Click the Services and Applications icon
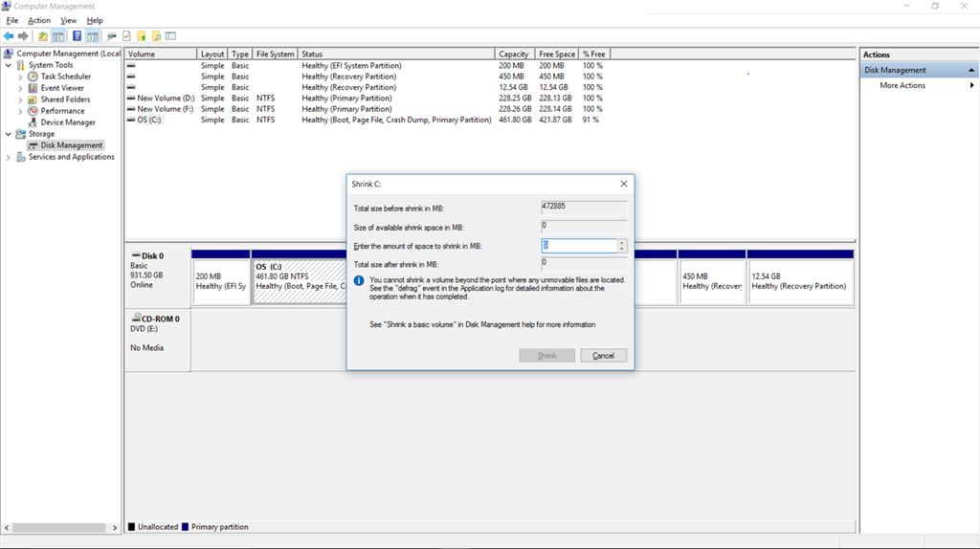The height and width of the screenshot is (549, 980). point(21,157)
